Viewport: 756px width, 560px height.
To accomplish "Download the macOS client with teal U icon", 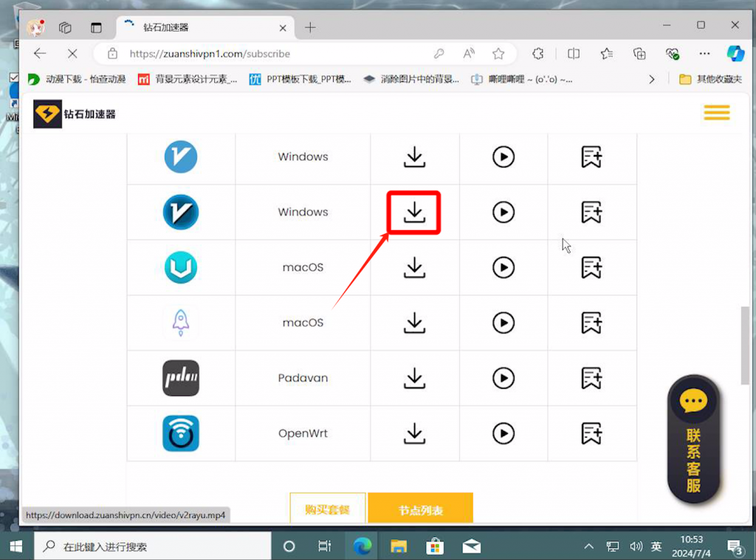I will (x=414, y=268).
